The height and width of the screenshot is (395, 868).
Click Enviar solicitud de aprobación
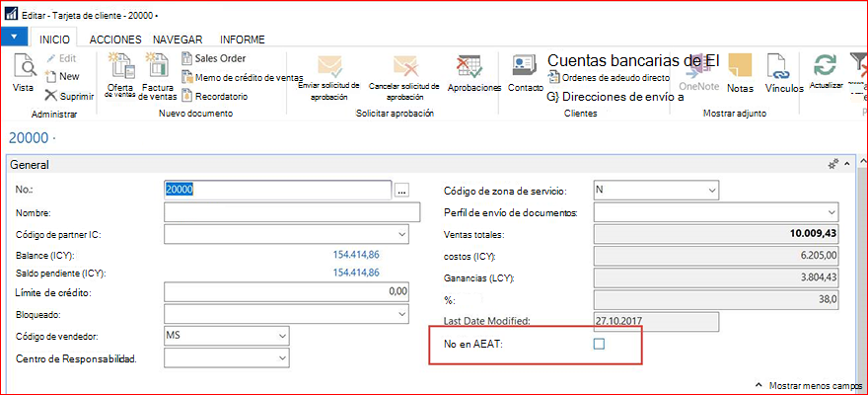(328, 78)
